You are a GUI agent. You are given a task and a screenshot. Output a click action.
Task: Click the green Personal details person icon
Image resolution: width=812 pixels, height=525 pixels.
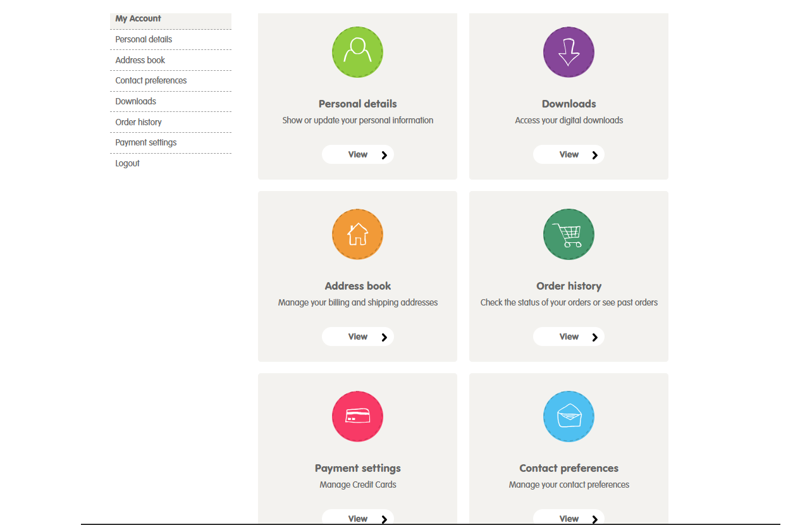(357, 52)
